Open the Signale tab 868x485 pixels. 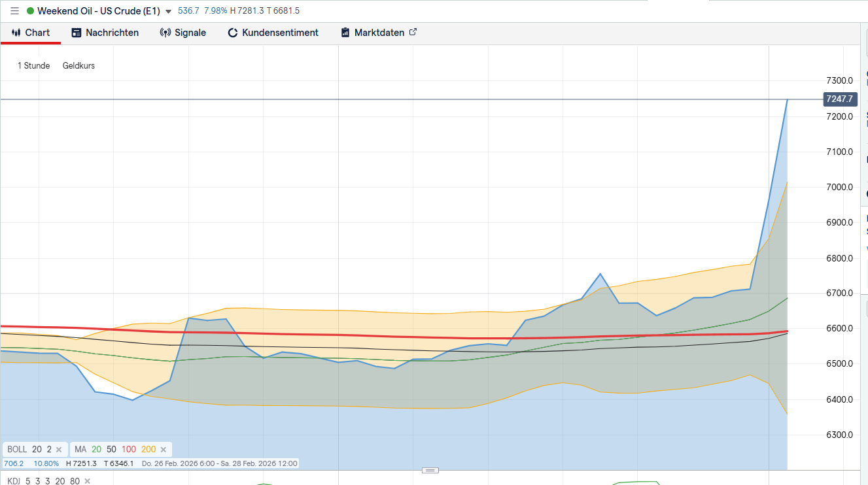[x=183, y=33]
